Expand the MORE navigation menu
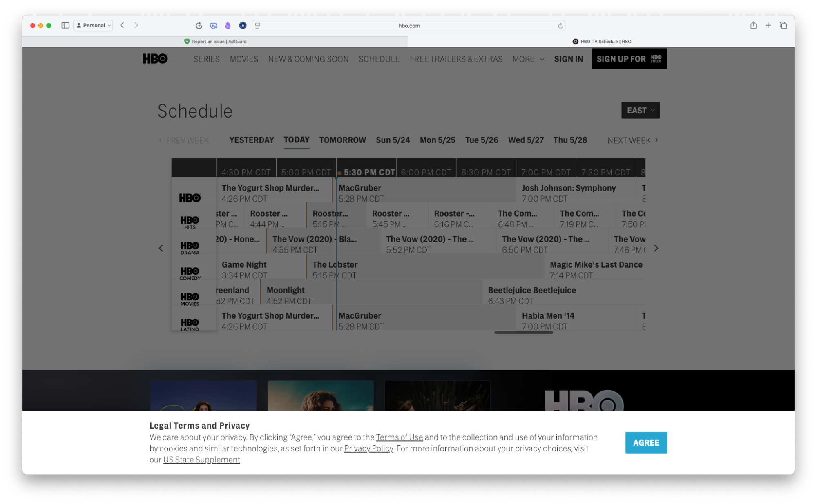 pos(528,59)
